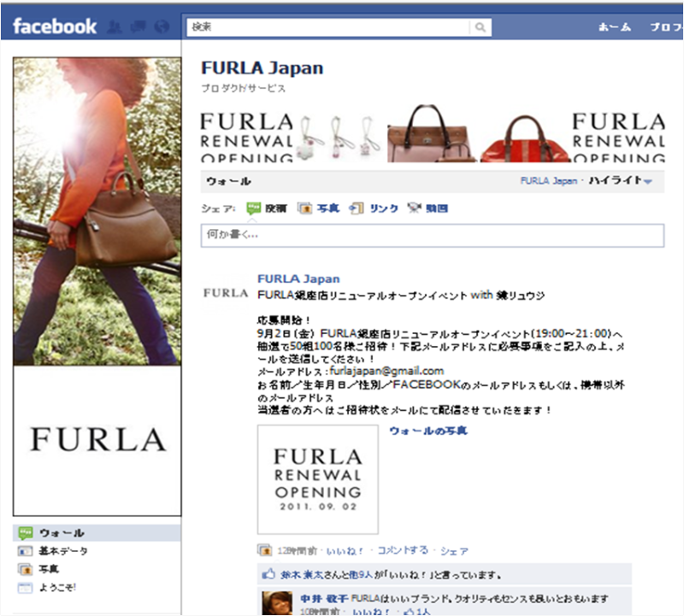The width and height of the screenshot is (684, 616).
Task: Click the thumbs-up icon beside likers list
Action: [x=268, y=574]
